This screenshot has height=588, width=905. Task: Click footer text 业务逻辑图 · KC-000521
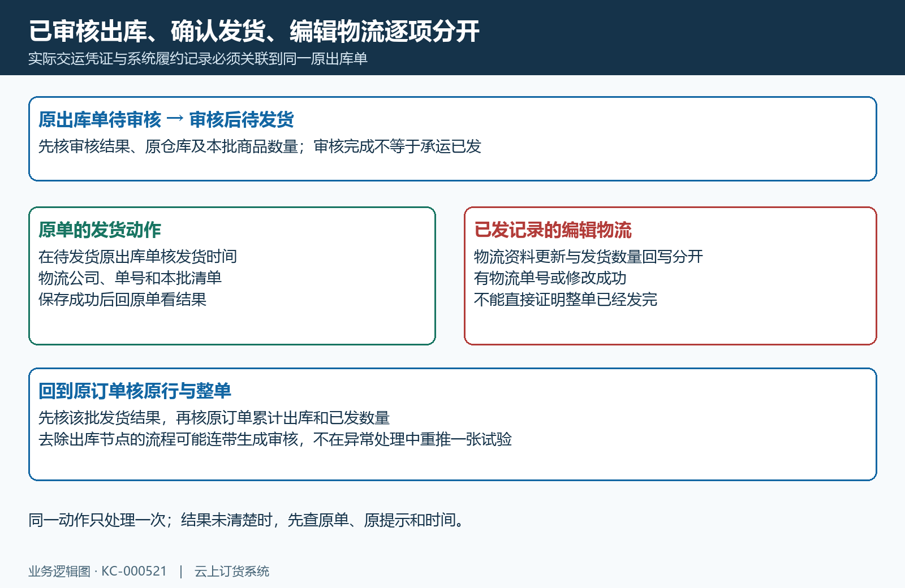(x=97, y=571)
